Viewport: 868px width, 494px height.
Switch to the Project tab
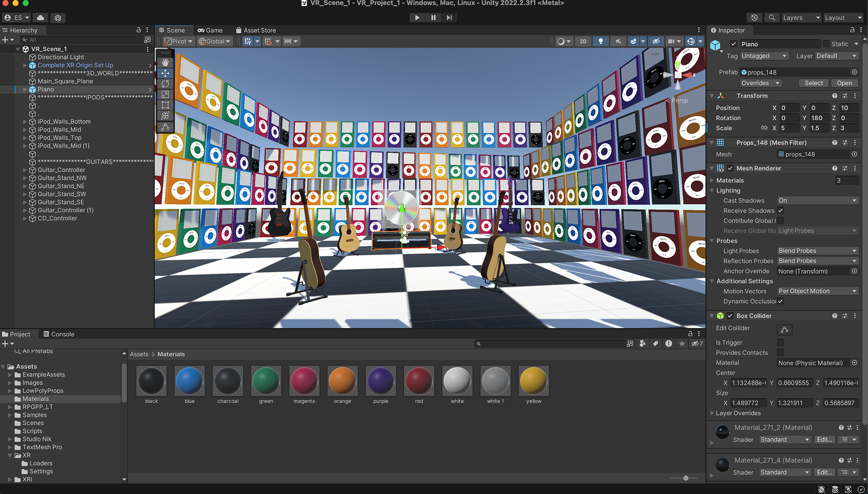click(x=16, y=334)
